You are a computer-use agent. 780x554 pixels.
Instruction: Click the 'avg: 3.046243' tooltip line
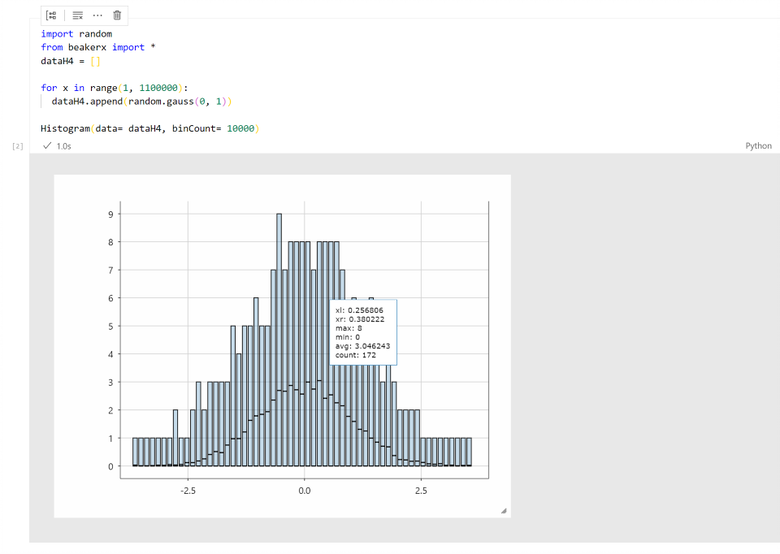coord(363,346)
